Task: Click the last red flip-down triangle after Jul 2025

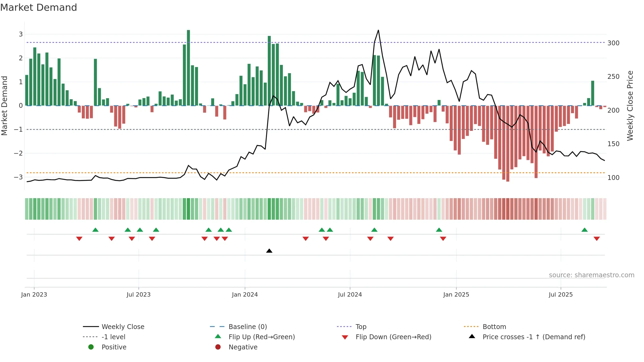Action: coord(597,239)
